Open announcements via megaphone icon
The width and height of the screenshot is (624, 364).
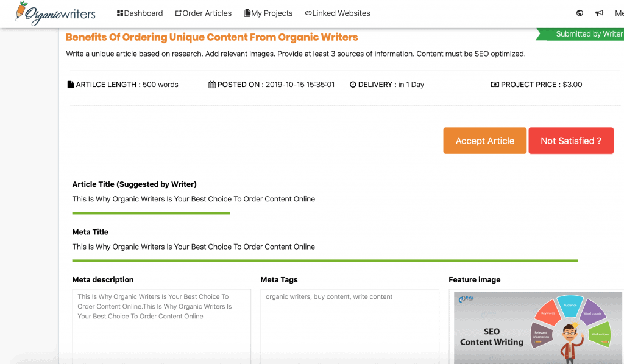pyautogui.click(x=599, y=13)
